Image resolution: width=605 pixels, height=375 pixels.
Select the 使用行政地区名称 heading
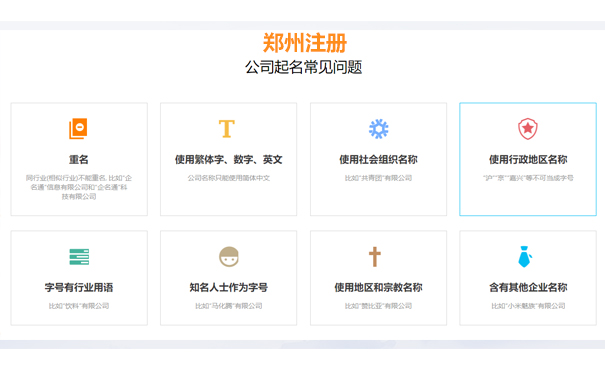pyautogui.click(x=528, y=159)
